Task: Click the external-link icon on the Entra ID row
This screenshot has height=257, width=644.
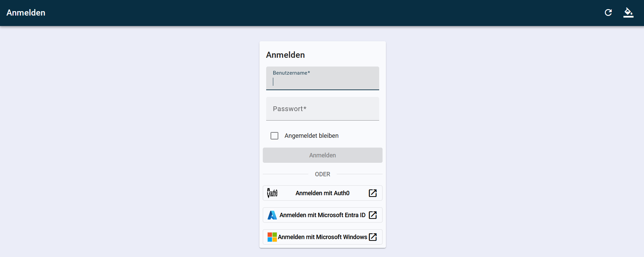Action: click(373, 215)
